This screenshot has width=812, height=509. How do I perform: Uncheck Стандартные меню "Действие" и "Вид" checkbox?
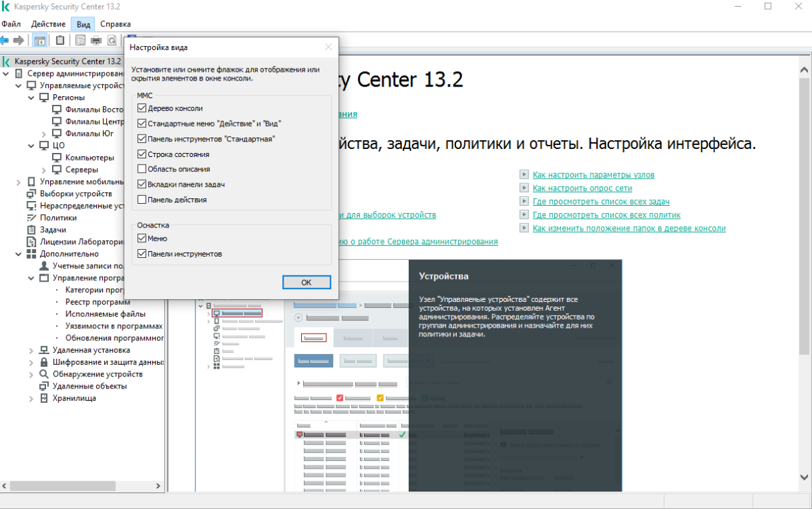point(141,124)
